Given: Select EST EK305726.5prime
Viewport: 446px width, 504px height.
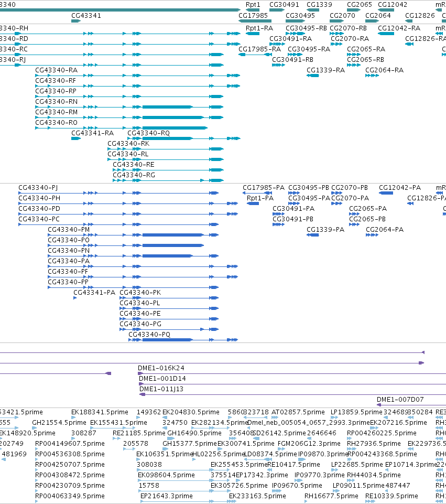Looking at the screenshot, I should coord(239,486).
